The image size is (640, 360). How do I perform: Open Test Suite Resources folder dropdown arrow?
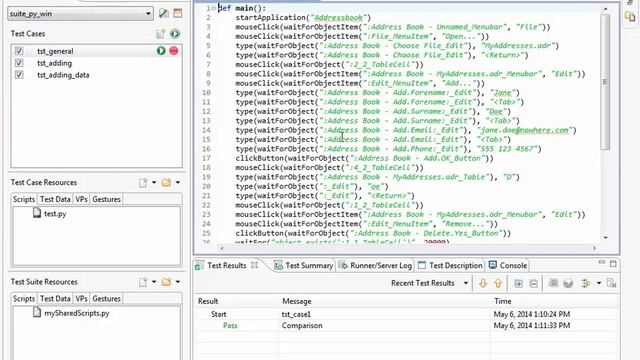[x=178, y=282]
